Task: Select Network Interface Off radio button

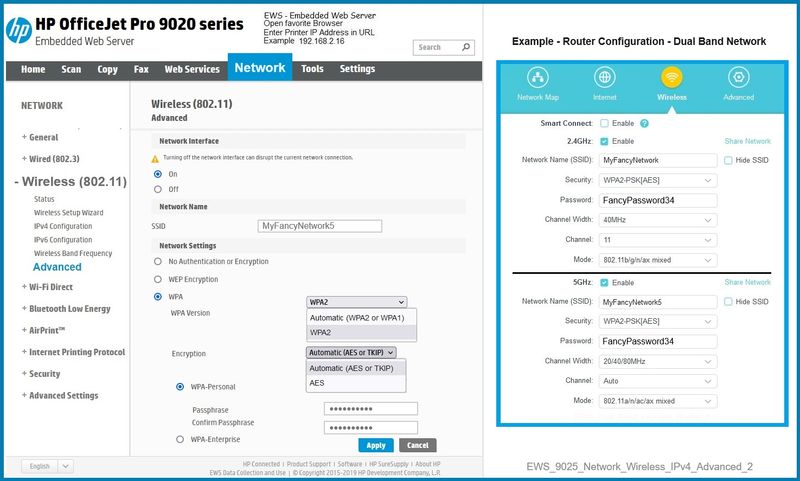Action: (x=158, y=189)
